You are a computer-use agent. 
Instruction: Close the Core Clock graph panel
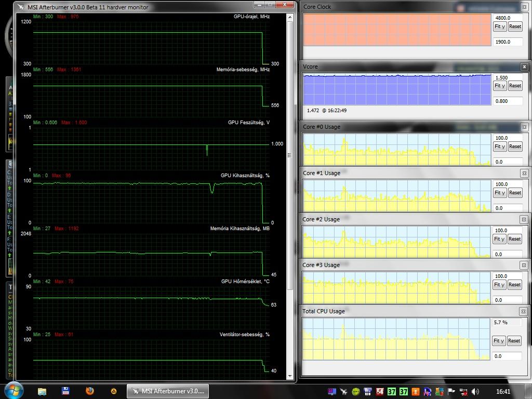click(524, 7)
